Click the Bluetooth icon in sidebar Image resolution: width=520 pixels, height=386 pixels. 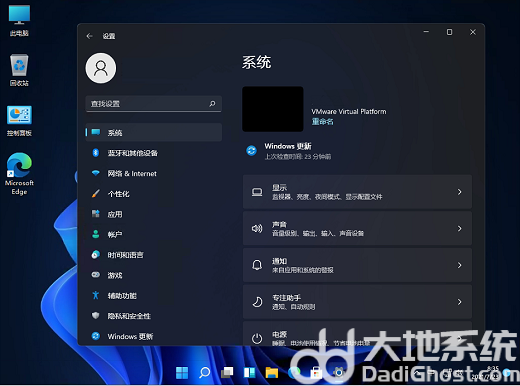point(96,153)
